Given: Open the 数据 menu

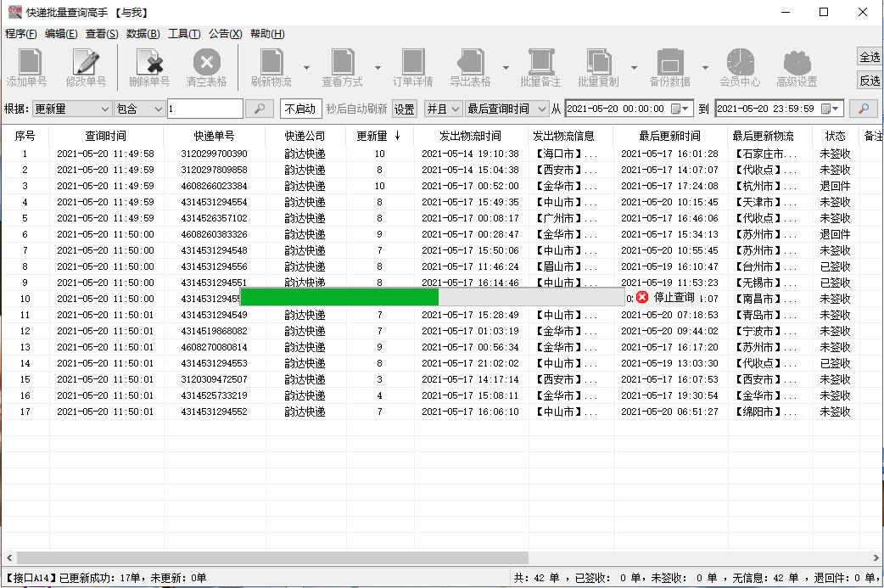Looking at the screenshot, I should click(x=144, y=33).
